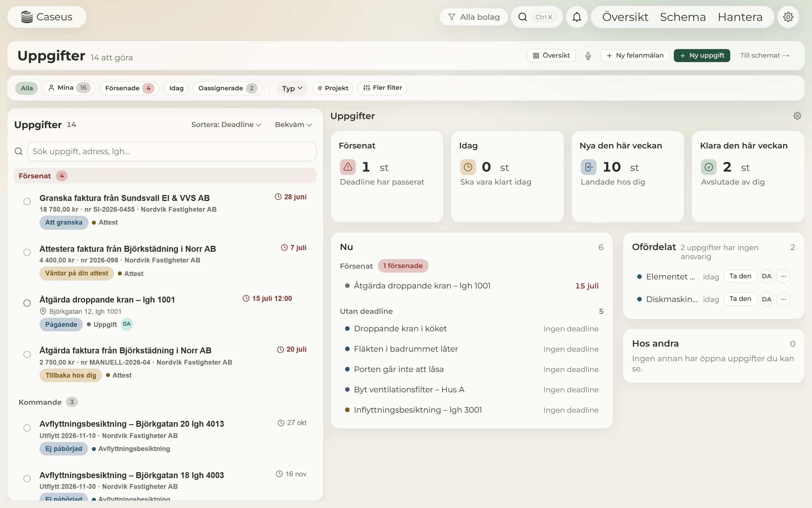The height and width of the screenshot is (508, 812).
Task: Click the DA avatar on Diskmaskin row
Action: pos(766,299)
